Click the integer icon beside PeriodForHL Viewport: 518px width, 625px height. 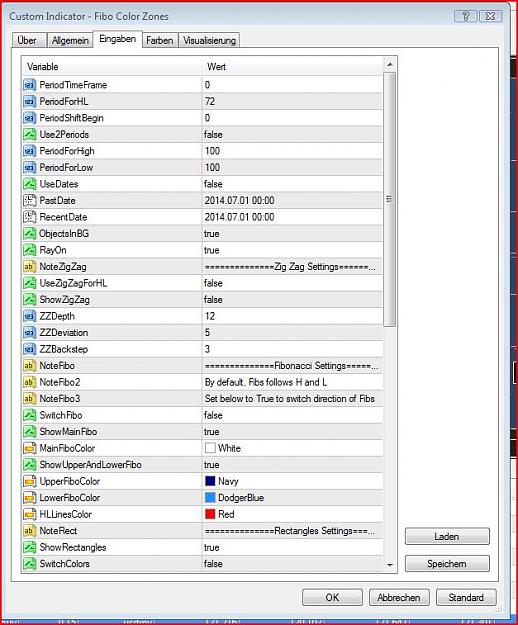point(29,102)
